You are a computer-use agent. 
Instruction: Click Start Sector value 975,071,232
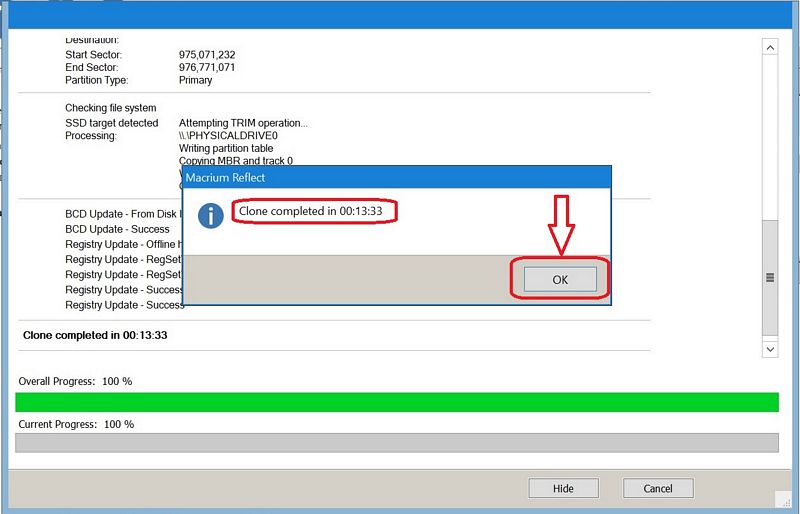(207, 55)
